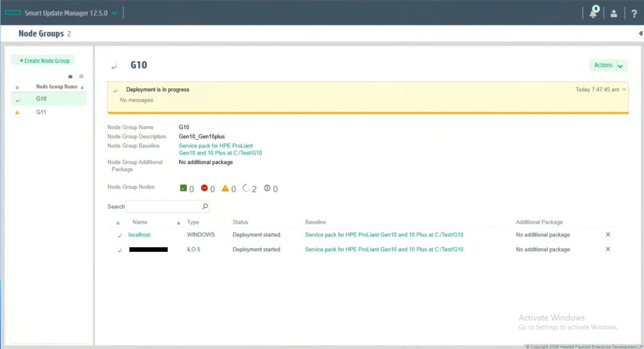Sort nodes by status indicator column header
Viewport: 644px width, 349px height.
pyautogui.click(x=118, y=223)
